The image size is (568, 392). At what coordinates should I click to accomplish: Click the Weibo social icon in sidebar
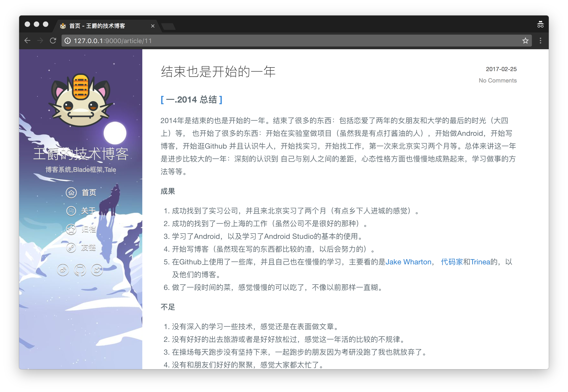coord(63,270)
